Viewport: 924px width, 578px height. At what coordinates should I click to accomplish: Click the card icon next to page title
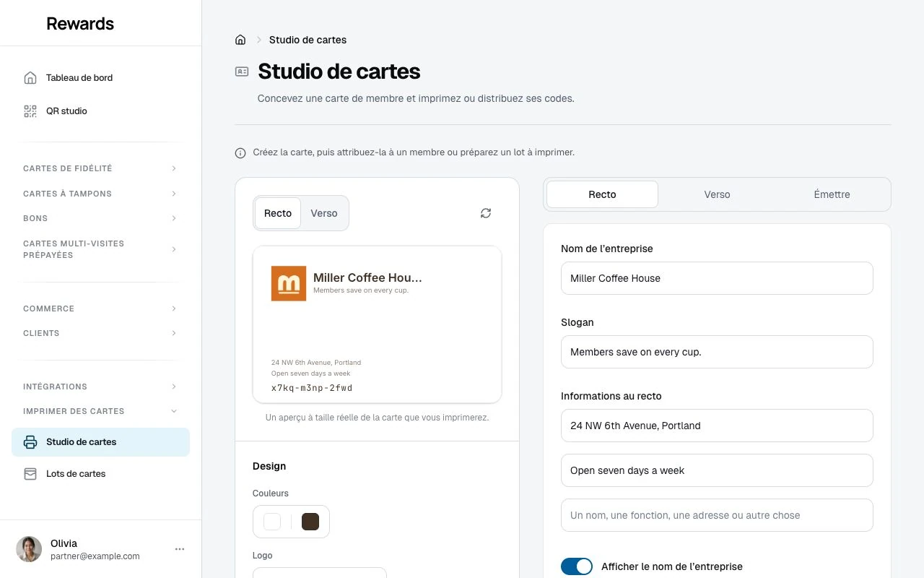[242, 72]
